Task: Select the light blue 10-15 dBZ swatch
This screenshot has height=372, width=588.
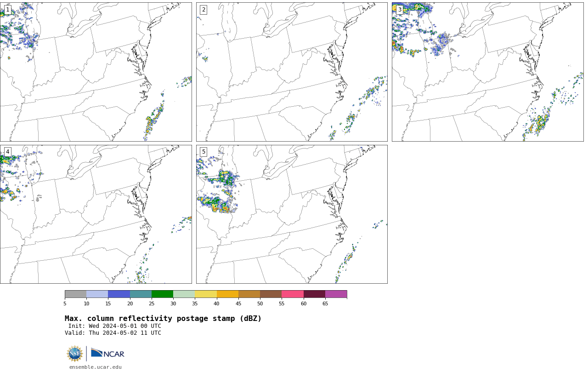Action: coord(97,294)
